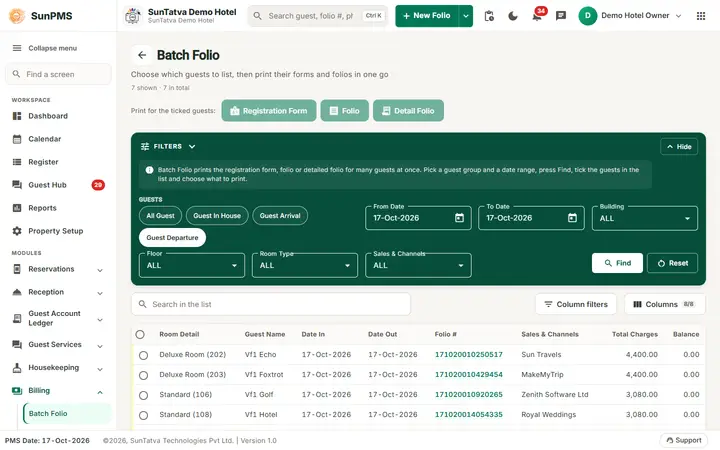Print the Registration Form
The image size is (720, 450).
269,111
